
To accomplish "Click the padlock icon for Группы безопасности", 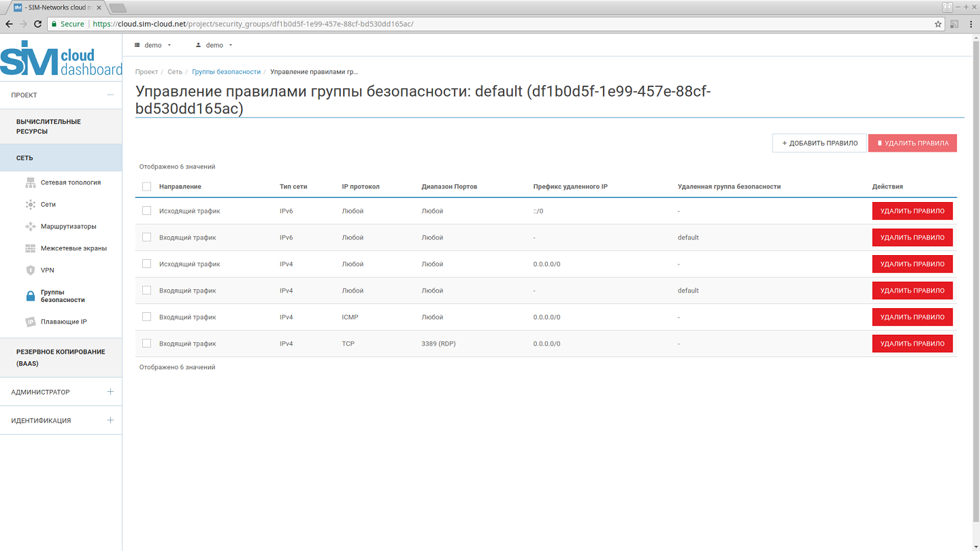I will 30,296.
